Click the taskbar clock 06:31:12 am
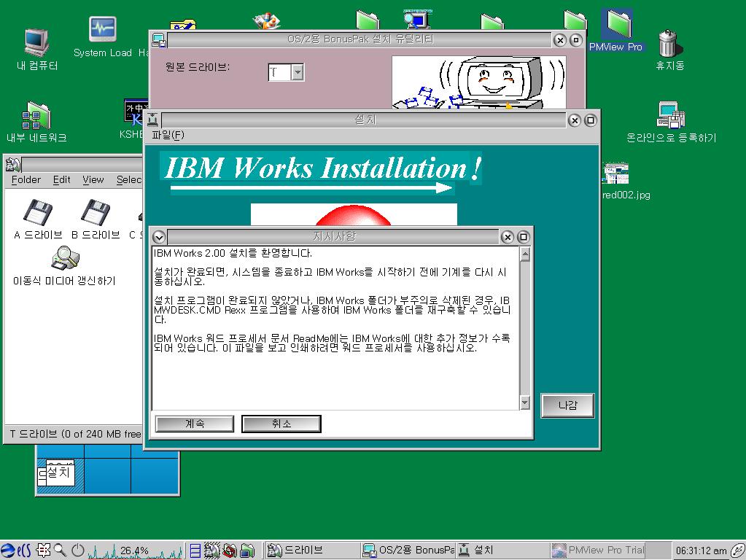746x560 pixels. click(701, 551)
